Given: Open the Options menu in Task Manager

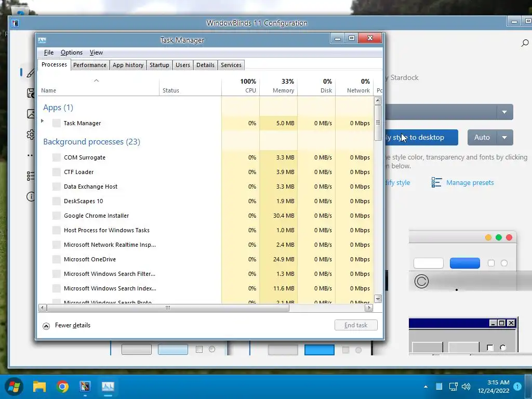Looking at the screenshot, I should [x=72, y=52].
